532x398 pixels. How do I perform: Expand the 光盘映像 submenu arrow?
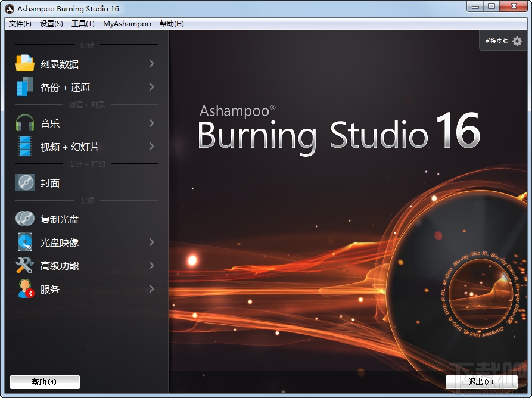(152, 242)
